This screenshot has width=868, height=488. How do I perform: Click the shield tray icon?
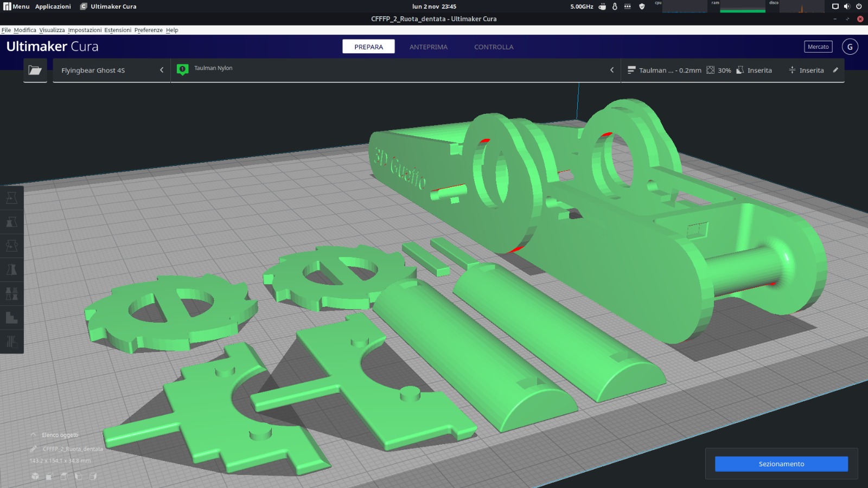tap(642, 7)
